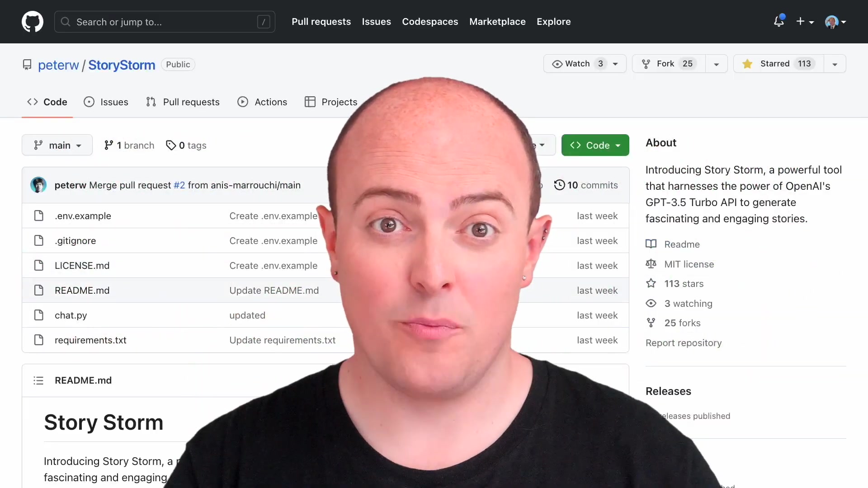Click the star icon beside 113 stars
The height and width of the screenshot is (488, 868).
pos(651,283)
